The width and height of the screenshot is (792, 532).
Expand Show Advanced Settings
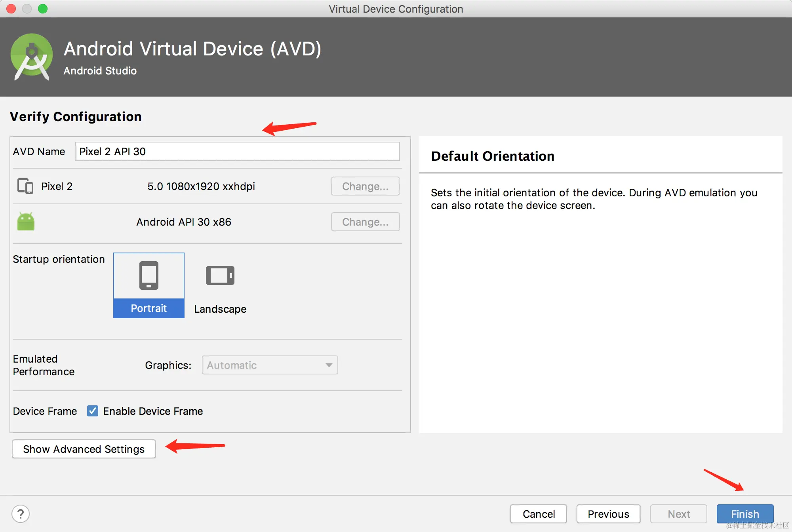(x=84, y=449)
